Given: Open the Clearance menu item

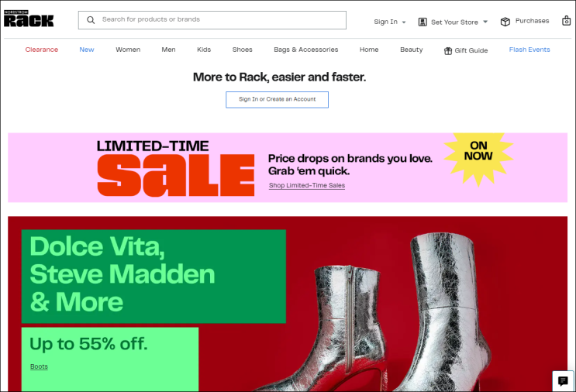Looking at the screenshot, I should (42, 50).
